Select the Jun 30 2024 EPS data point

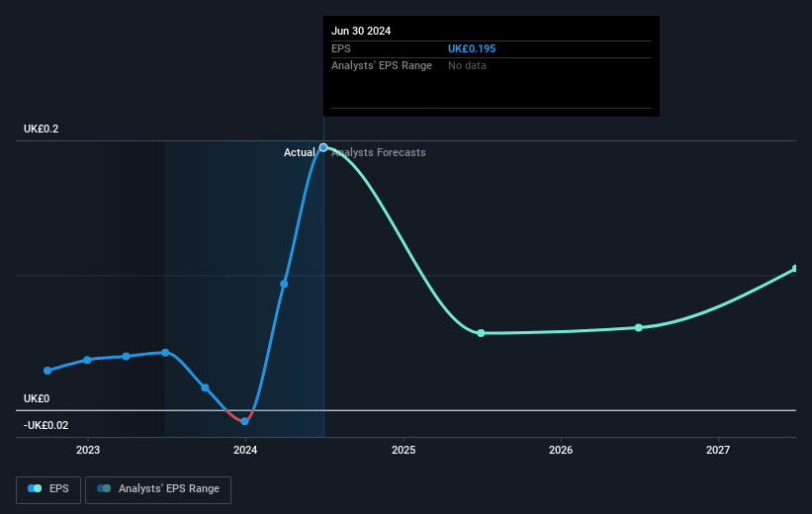pyautogui.click(x=323, y=147)
